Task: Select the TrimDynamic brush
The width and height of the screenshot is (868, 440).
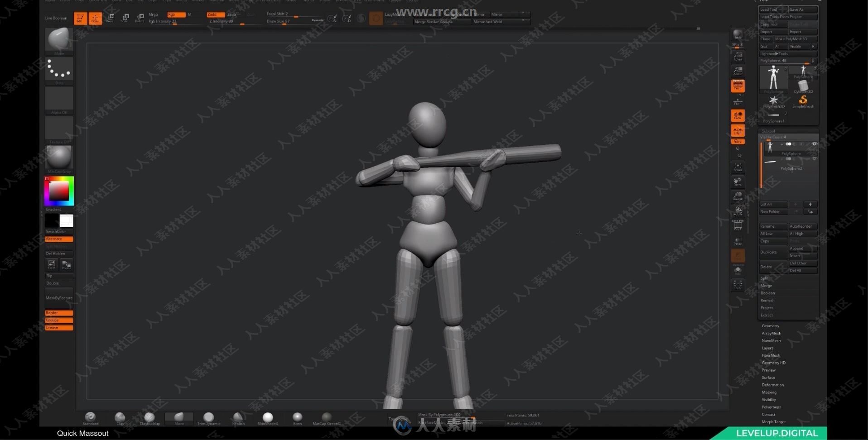Action: [x=208, y=418]
